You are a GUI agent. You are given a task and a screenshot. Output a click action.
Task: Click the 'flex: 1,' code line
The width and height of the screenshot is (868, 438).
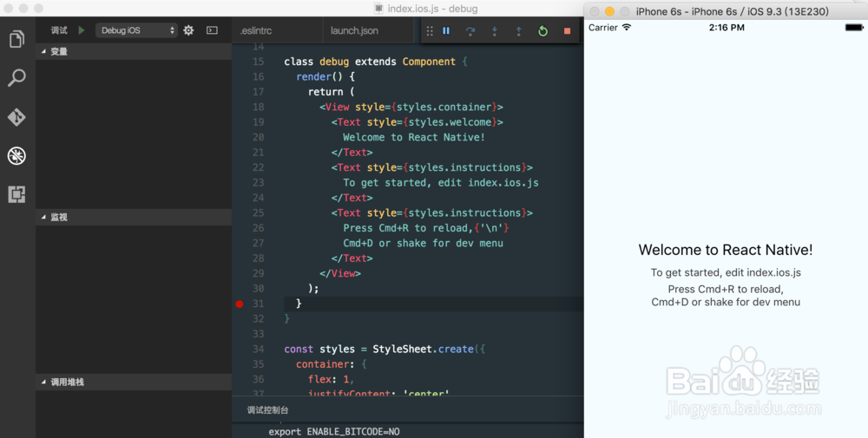pyautogui.click(x=331, y=379)
